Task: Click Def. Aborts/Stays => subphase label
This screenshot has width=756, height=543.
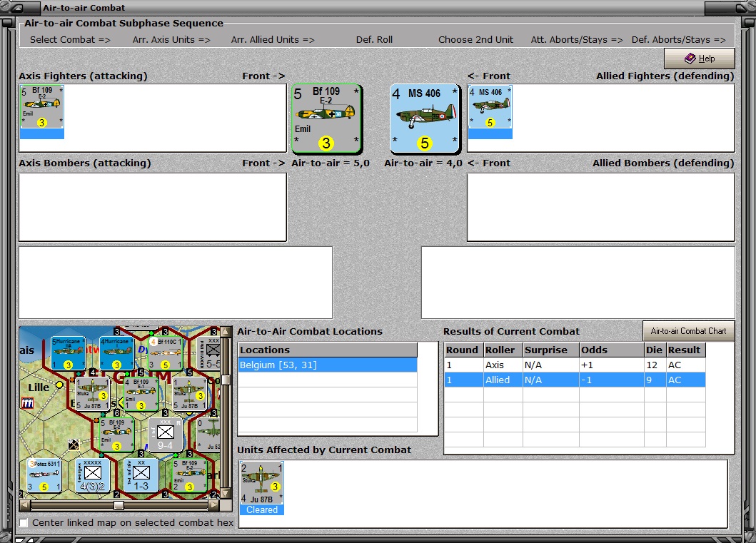Action: (678, 39)
